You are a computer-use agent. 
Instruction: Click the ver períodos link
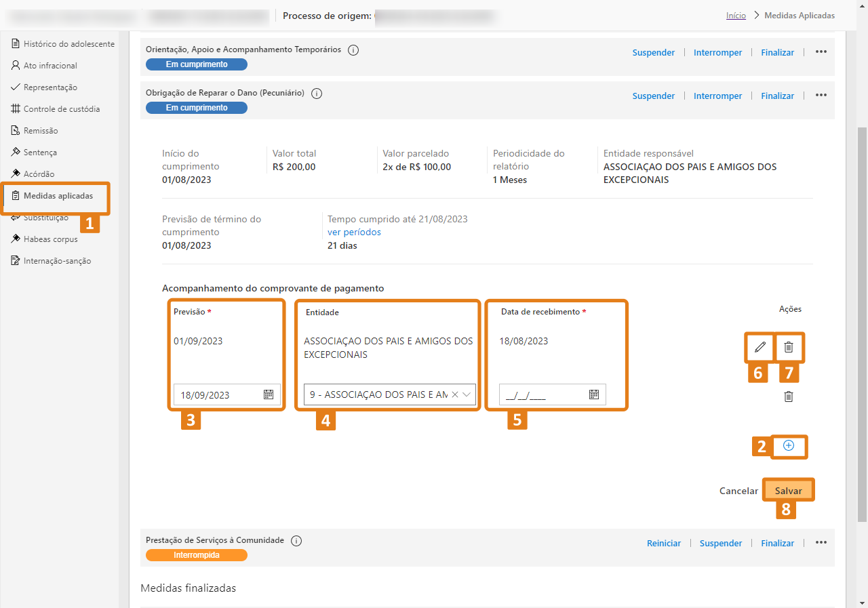tap(354, 232)
